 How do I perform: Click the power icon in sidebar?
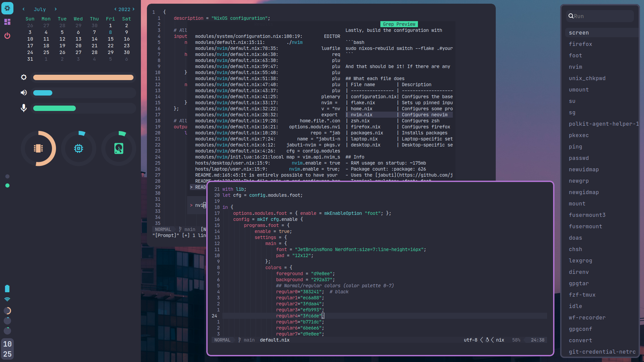click(x=7, y=36)
